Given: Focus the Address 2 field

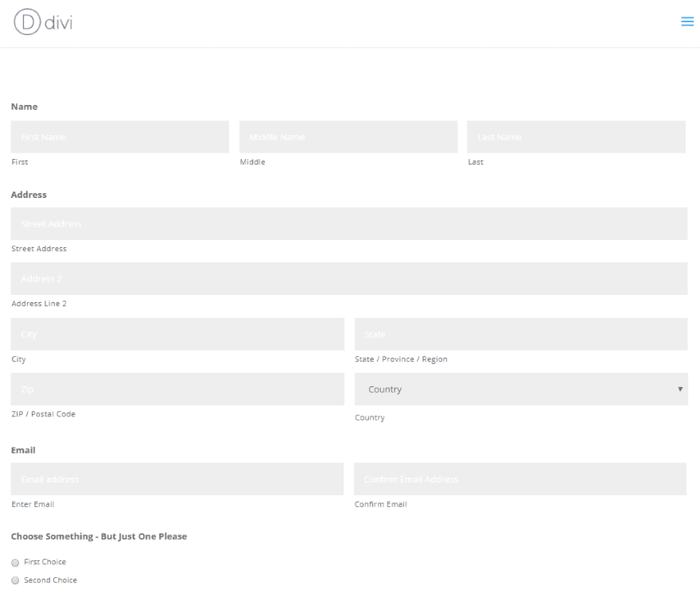Looking at the screenshot, I should tap(348, 279).
